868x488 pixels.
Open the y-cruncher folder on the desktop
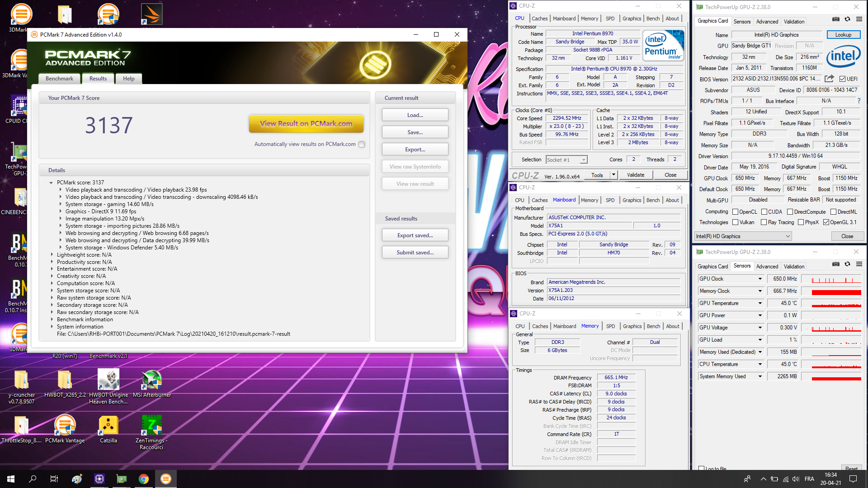tap(21, 386)
